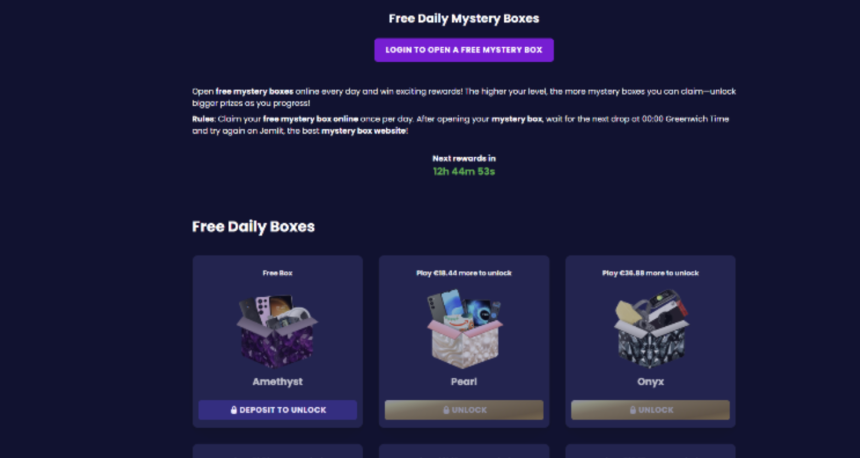Open the Onyx mystery box image

[x=650, y=328]
